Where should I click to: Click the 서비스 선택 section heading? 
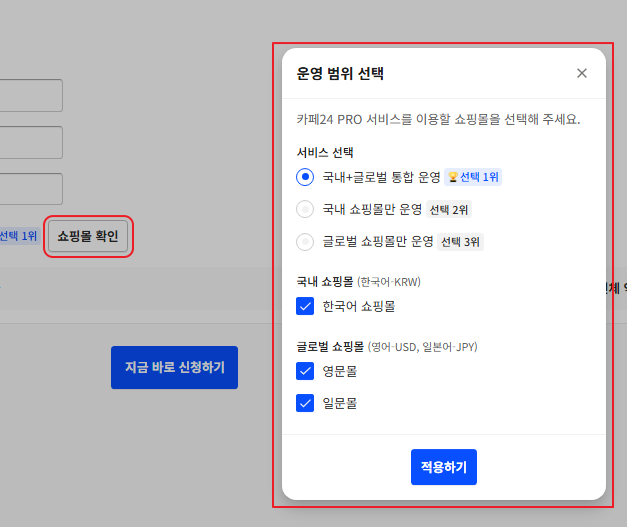(x=325, y=153)
